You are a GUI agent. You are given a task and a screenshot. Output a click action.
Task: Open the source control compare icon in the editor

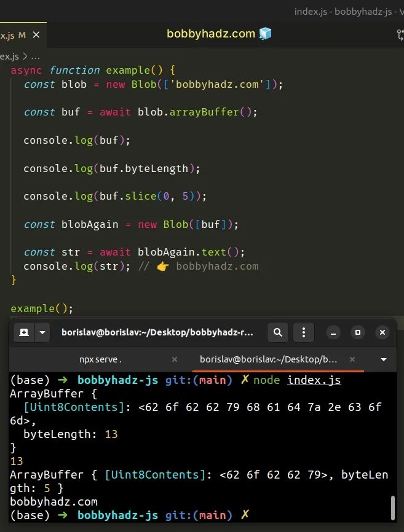(400, 34)
